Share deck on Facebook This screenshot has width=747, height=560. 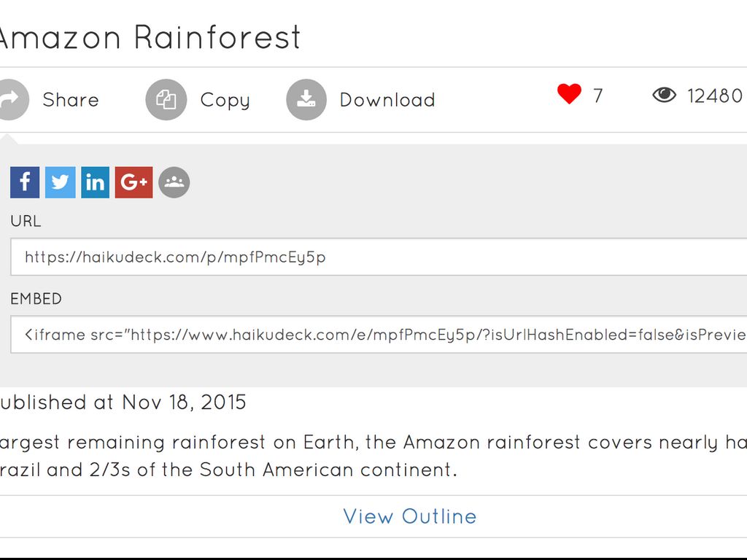click(x=25, y=182)
